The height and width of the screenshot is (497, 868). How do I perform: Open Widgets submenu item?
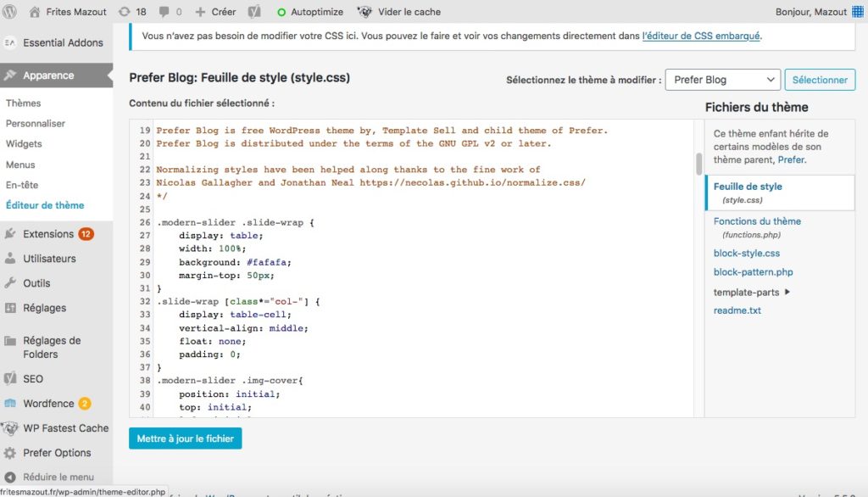click(x=24, y=143)
